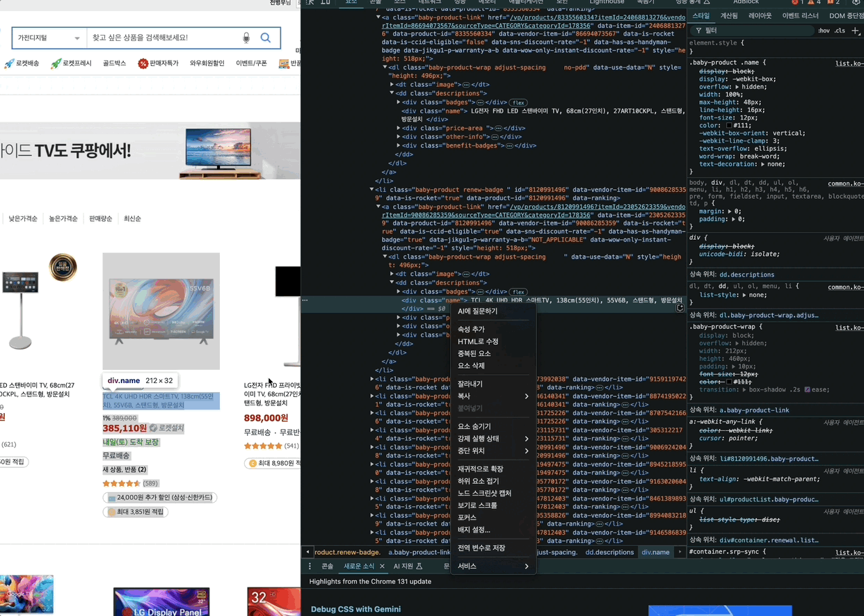Choose 요소 삭제 from context menu

[x=493, y=366]
